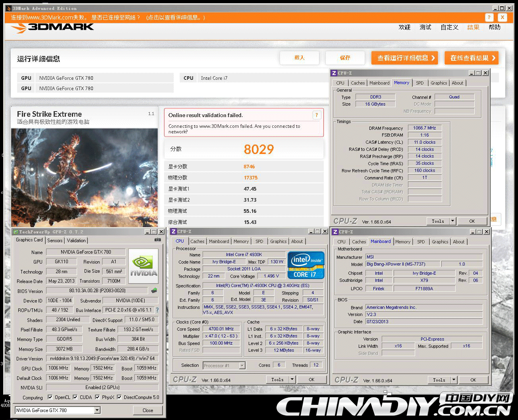This screenshot has width=518, height=420.
Task: Open Tools dropdown arrow in CPU-Z Memory window
Action: (x=452, y=221)
